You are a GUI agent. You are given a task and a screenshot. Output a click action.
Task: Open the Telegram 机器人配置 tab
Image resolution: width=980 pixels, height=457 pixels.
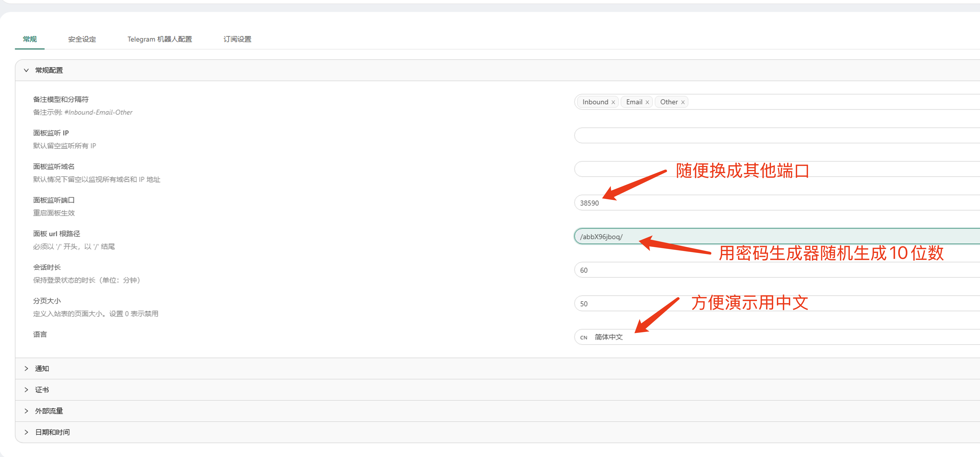(x=159, y=39)
